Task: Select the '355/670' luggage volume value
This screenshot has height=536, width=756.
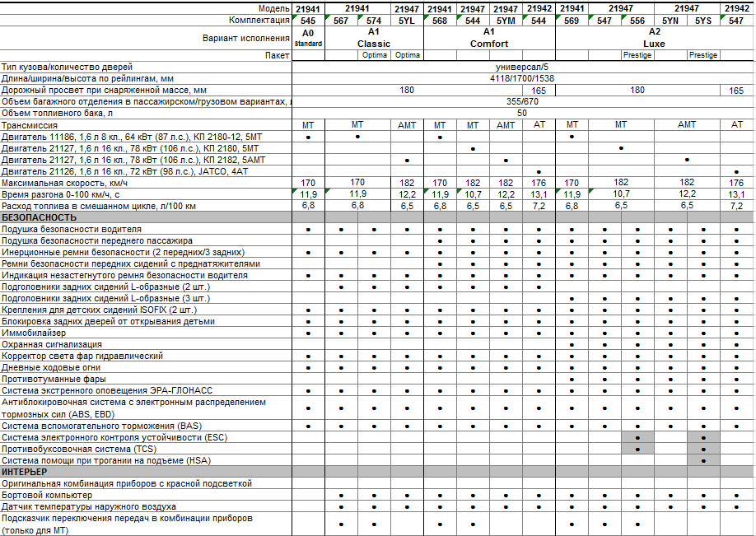Action: pyautogui.click(x=522, y=102)
